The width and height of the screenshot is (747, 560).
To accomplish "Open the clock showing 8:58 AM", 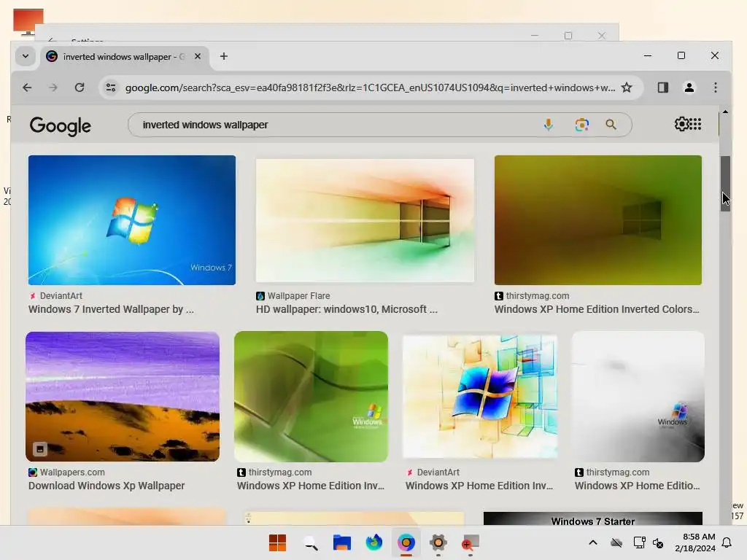I will (x=695, y=542).
